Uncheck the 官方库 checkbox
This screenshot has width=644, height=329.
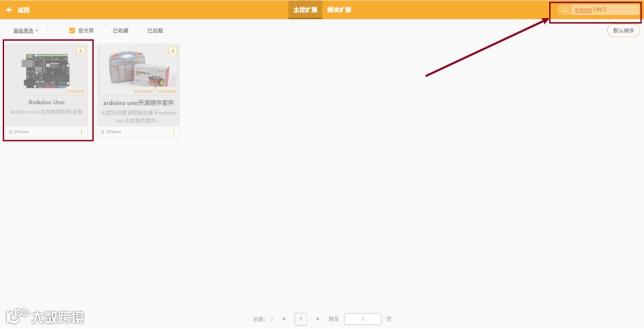(72, 31)
